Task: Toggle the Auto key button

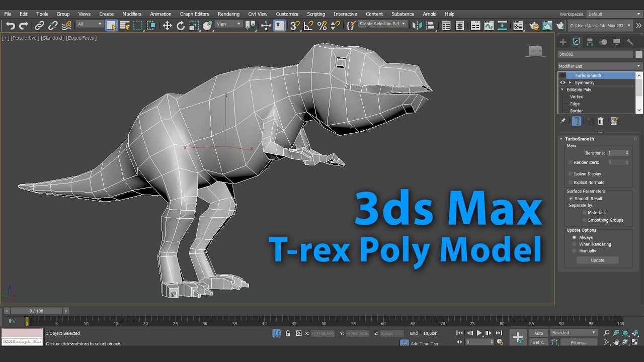Action: tap(538, 333)
